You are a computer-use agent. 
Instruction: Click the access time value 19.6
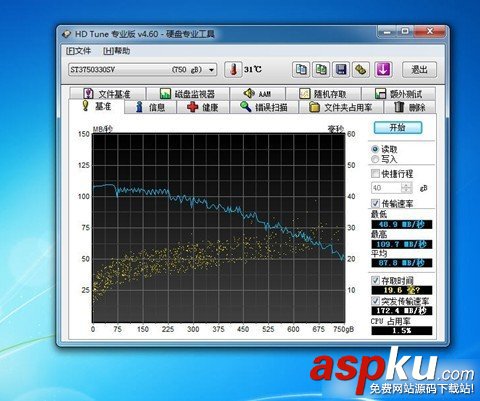[x=402, y=290]
